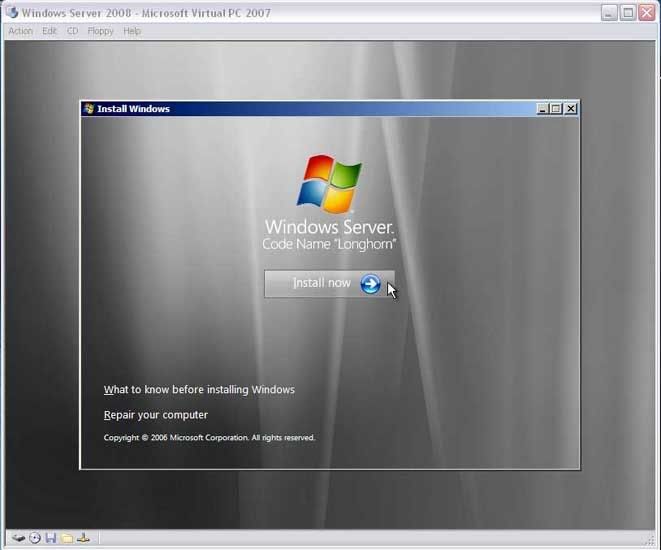Maximize the Virtual PC window
The image size is (661, 550).
(x=628, y=13)
